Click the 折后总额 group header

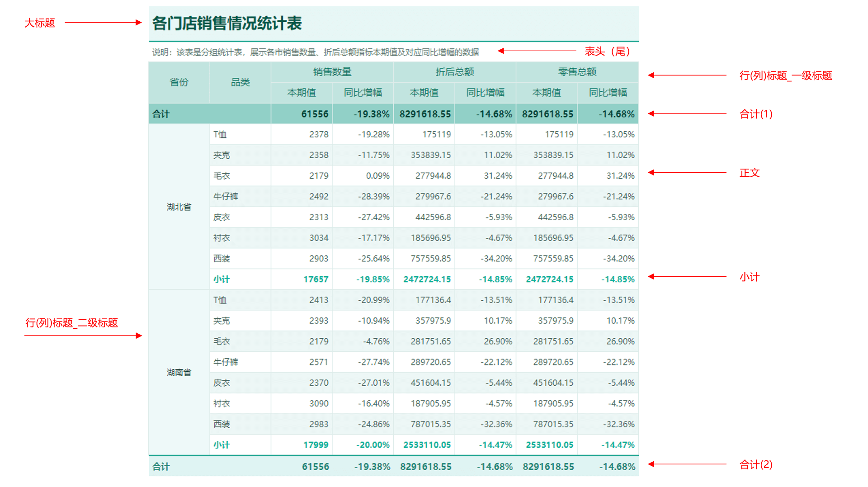(455, 72)
